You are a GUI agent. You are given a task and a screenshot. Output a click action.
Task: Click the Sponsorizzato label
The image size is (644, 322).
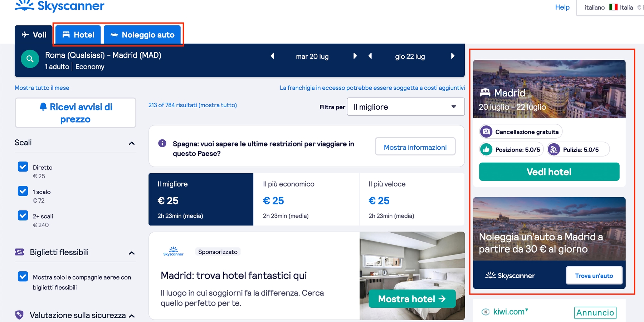point(218,252)
